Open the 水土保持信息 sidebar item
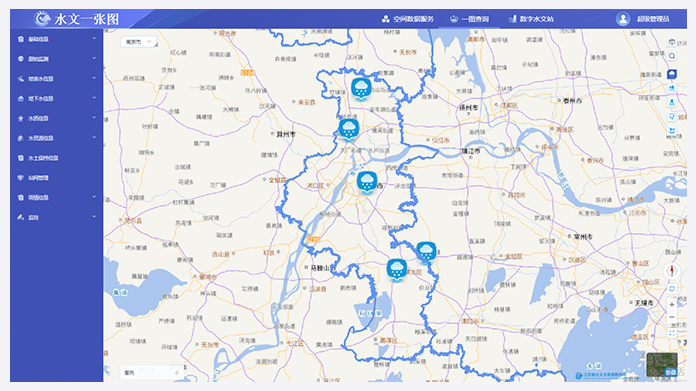 pyautogui.click(x=57, y=158)
